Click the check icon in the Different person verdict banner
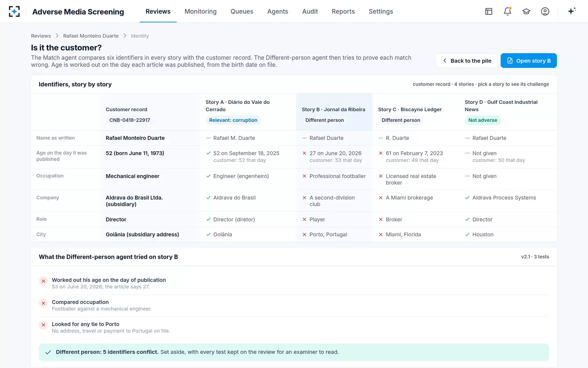This screenshot has height=368, width=588. (x=48, y=352)
